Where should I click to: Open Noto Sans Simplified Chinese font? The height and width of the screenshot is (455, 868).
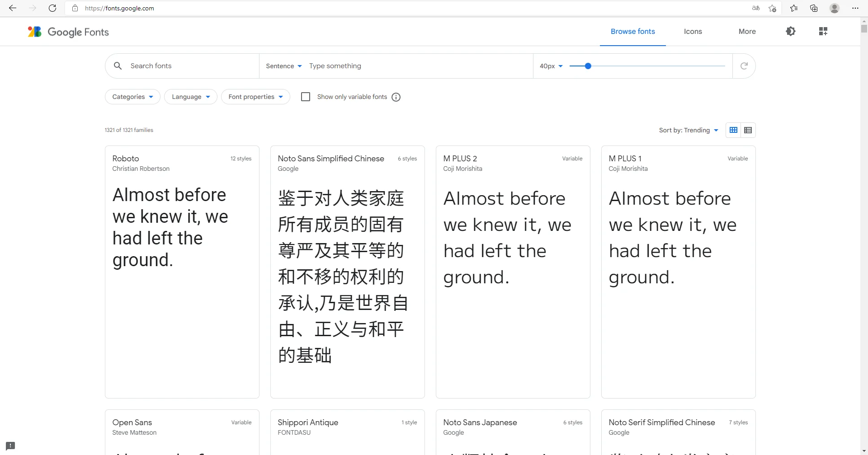(x=348, y=272)
